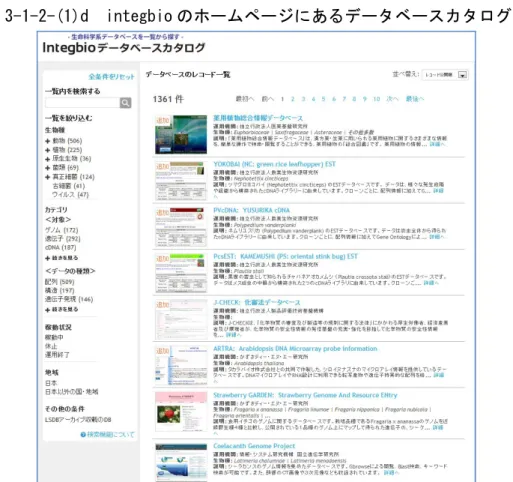
Task: Open PcsEST: KAMEMUSHI oriental stink bug EST
Action: point(285,256)
